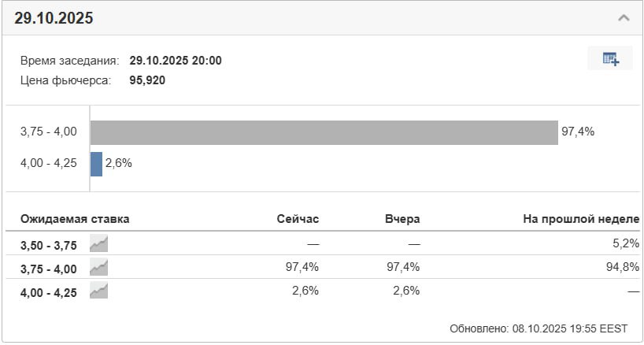Click the futures price value 95,920

click(147, 80)
